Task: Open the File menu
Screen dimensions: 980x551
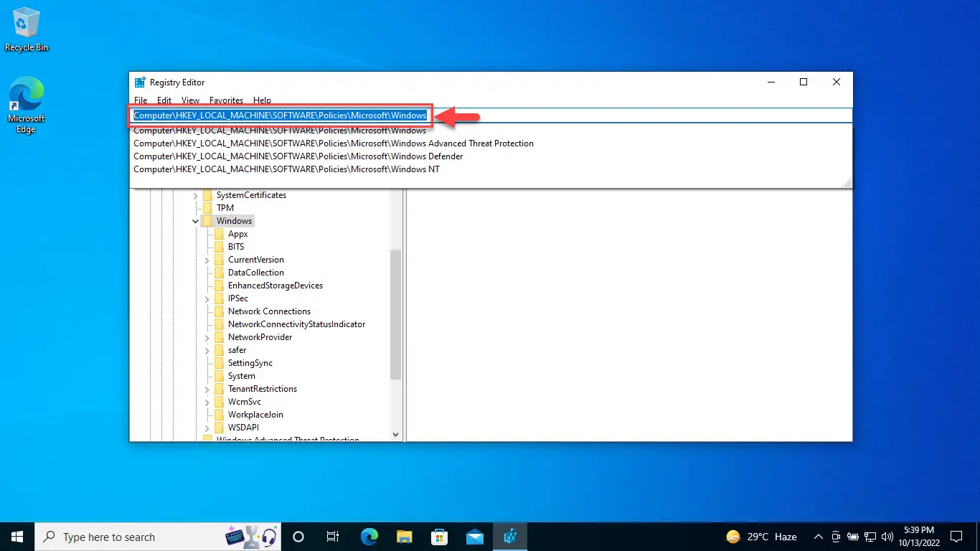Action: tap(141, 100)
